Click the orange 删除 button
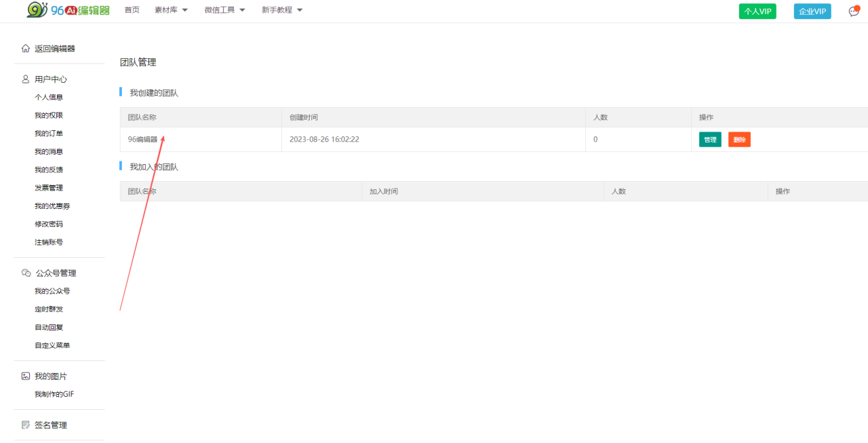 pyautogui.click(x=739, y=140)
